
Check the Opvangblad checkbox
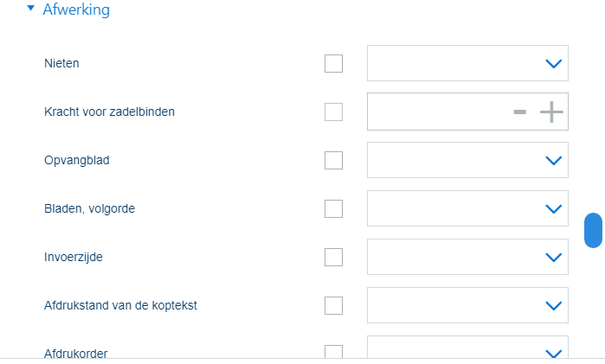[333, 160]
